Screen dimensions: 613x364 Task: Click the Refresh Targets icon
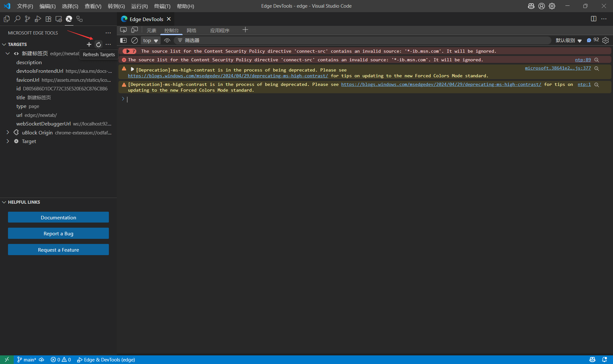[x=99, y=44]
